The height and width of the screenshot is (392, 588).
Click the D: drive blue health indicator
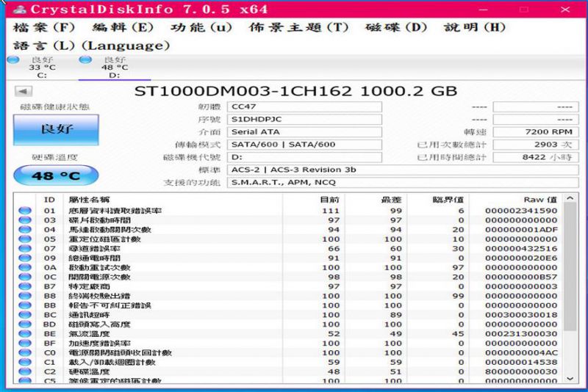[85, 59]
